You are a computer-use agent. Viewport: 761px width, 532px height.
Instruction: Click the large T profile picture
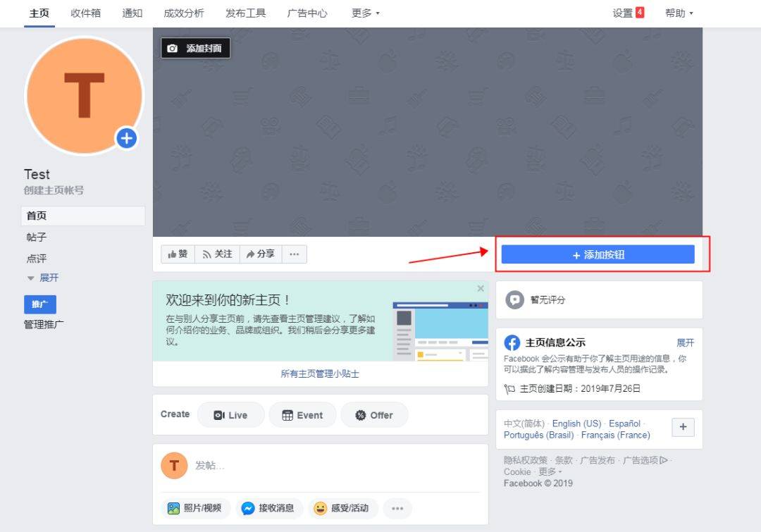[x=85, y=96]
